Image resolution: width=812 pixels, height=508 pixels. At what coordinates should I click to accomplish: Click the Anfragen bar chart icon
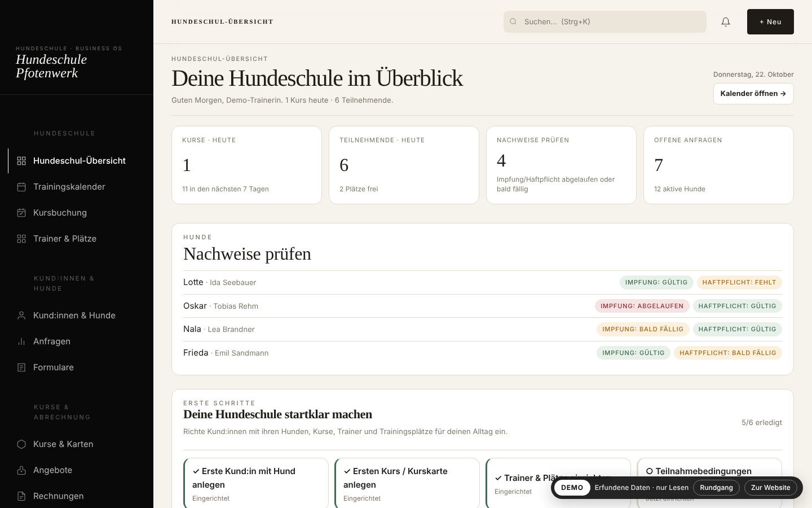21,341
